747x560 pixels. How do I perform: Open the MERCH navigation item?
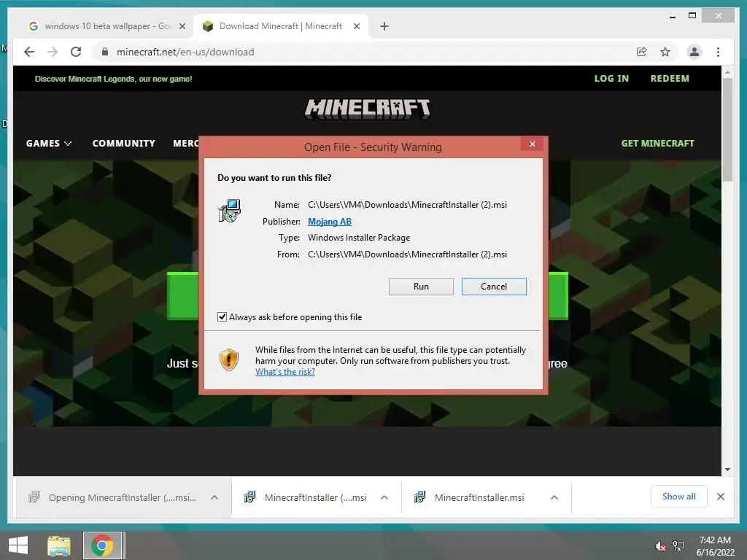[x=186, y=144]
